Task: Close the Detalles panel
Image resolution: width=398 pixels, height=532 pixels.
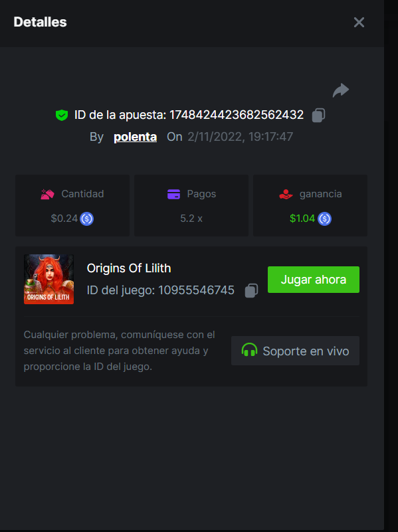Action: coord(359,23)
